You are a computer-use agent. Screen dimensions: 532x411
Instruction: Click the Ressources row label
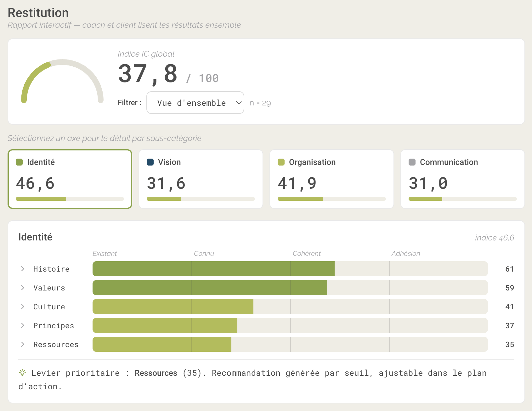point(56,345)
